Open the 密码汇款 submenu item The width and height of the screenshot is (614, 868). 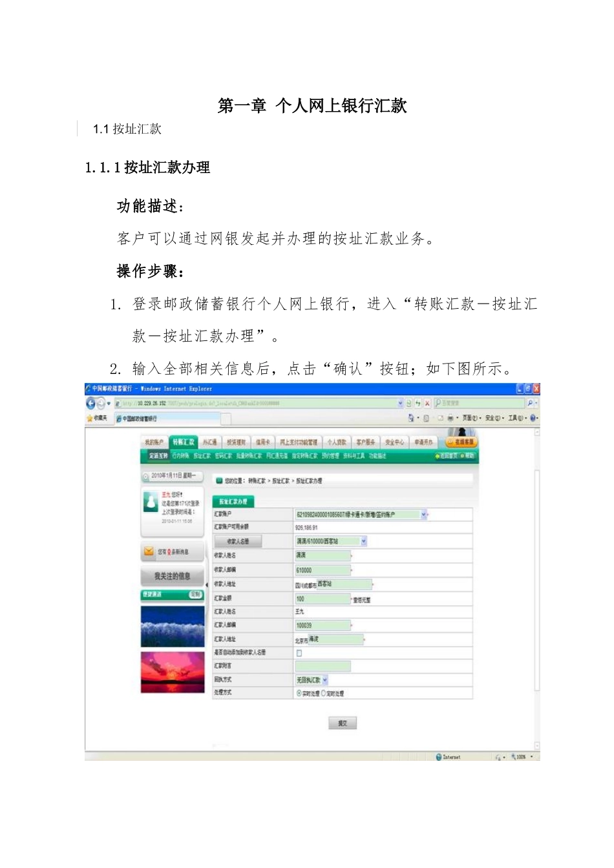pos(224,456)
